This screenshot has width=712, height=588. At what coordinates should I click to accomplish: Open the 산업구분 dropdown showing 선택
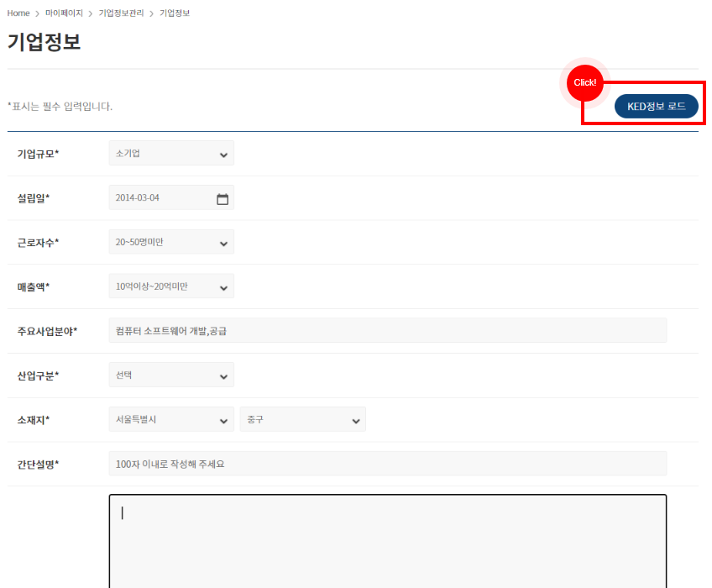click(171, 375)
